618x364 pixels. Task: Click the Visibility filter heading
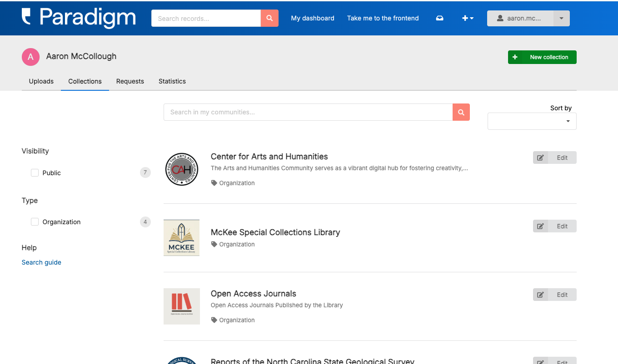[x=35, y=151]
